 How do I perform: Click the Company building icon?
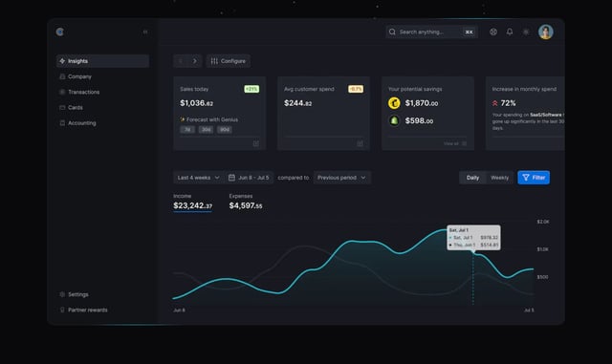[x=62, y=76]
